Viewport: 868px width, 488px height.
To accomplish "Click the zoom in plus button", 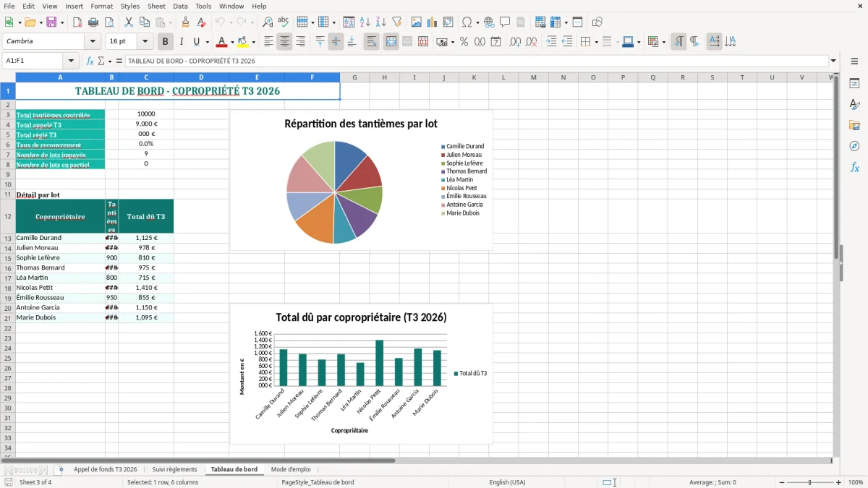I will [838, 482].
